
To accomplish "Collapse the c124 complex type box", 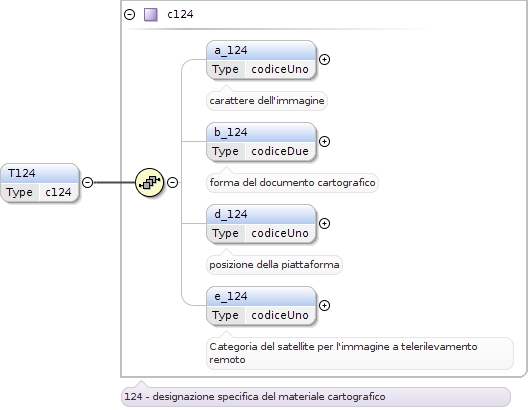I will [x=130, y=15].
